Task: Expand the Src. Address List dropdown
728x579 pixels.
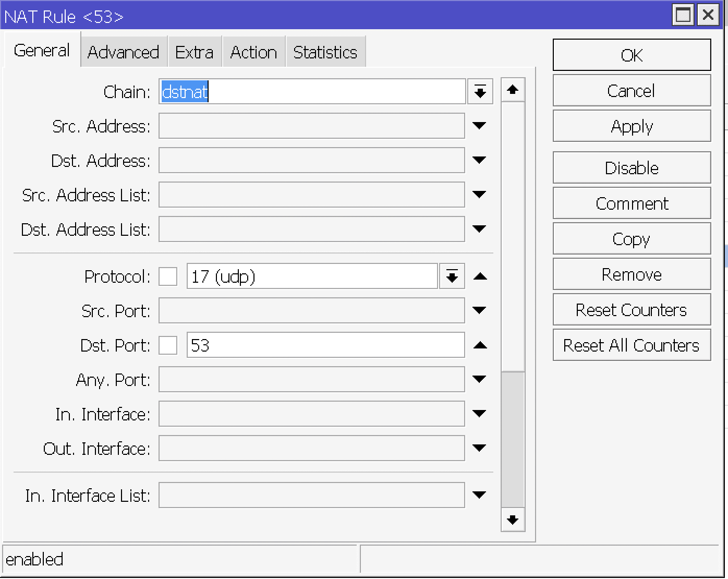Action: click(480, 195)
